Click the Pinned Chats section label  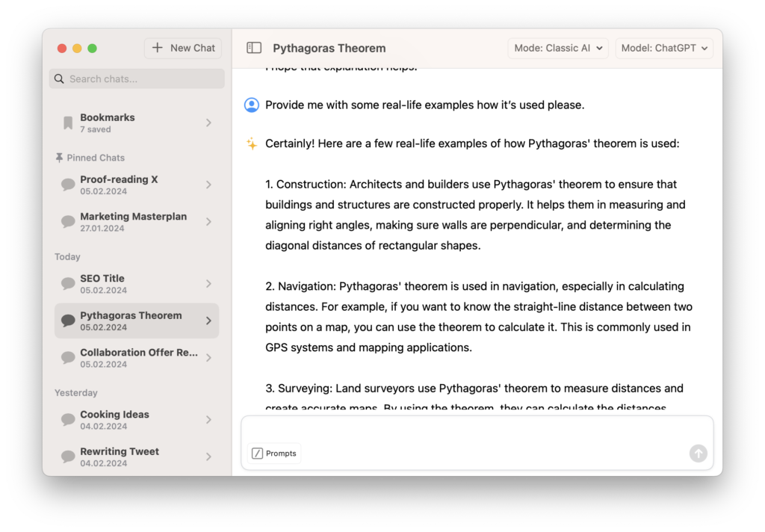point(96,158)
